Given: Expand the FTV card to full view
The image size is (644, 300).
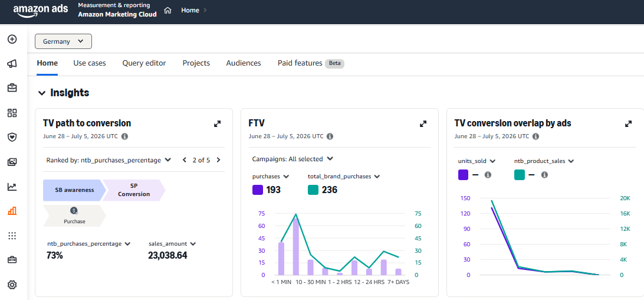Looking at the screenshot, I should tap(423, 123).
